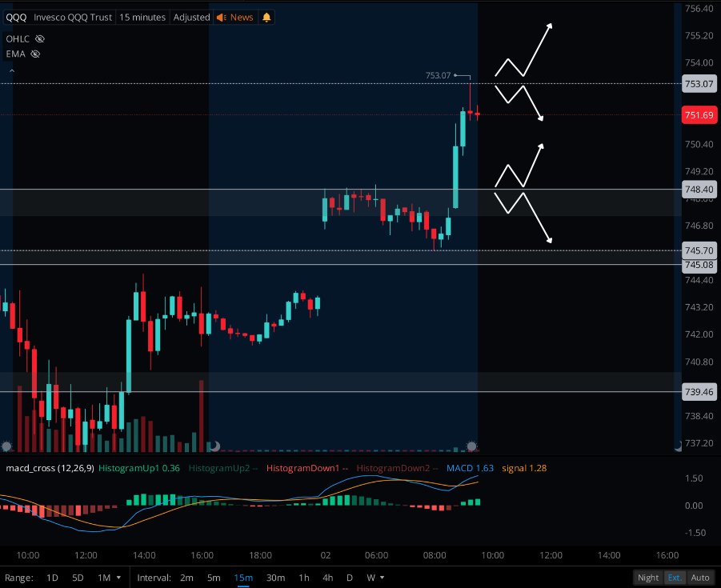Choose the 1h interval

click(304, 578)
